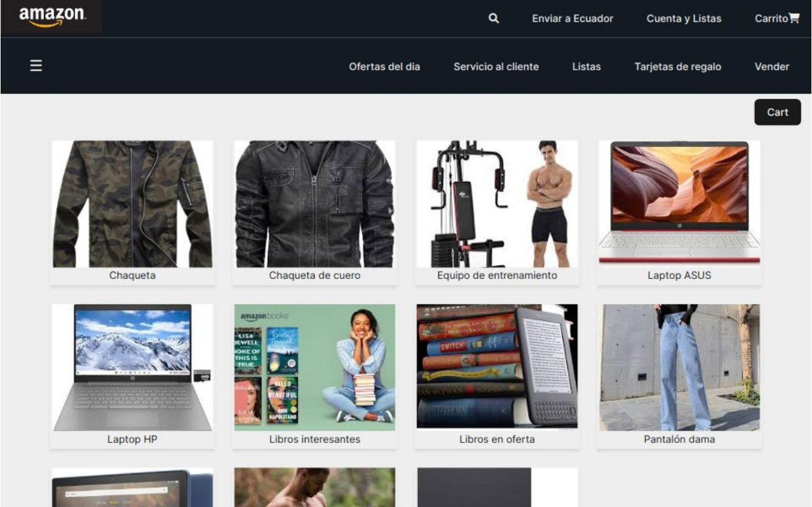812x507 pixels.
Task: Go to Servicio al cliente
Action: click(x=496, y=66)
